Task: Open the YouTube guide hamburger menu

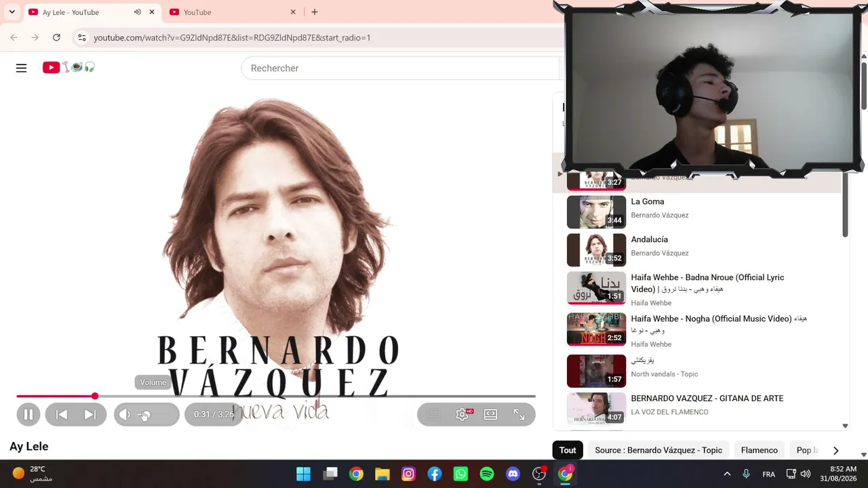Action: click(21, 68)
